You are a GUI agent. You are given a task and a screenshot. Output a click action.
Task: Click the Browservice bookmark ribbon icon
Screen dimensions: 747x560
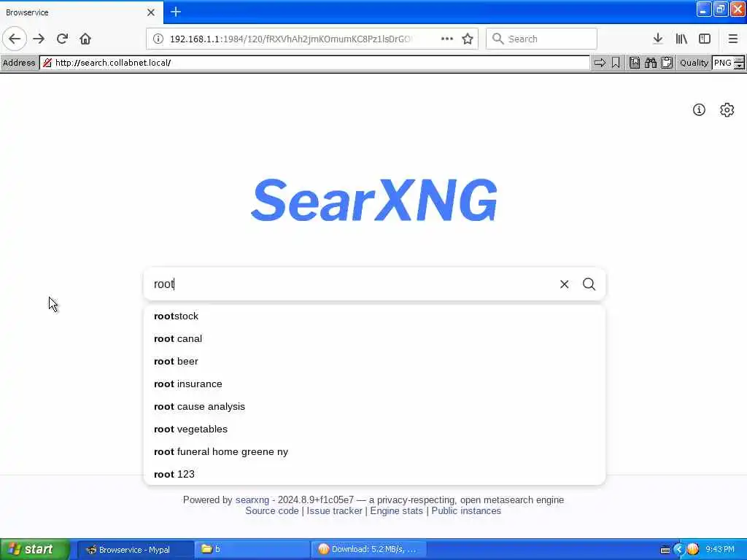(x=616, y=63)
